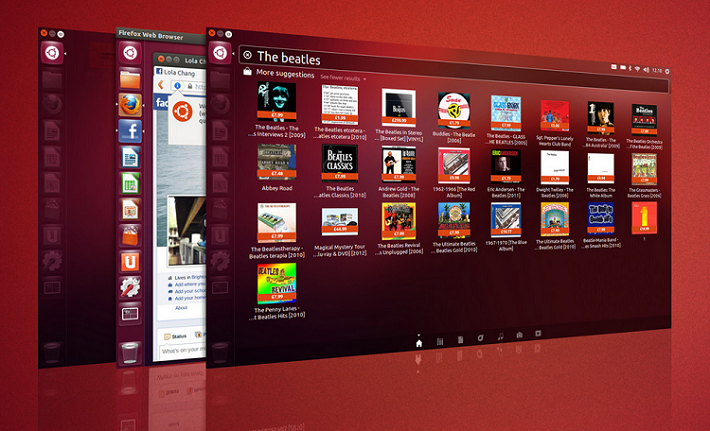Click the Add your school link
This screenshot has height=431, width=710.
tap(190, 291)
